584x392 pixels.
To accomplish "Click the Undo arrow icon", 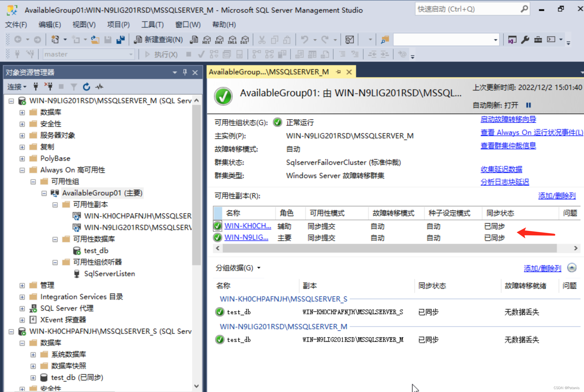I will 305,39.
